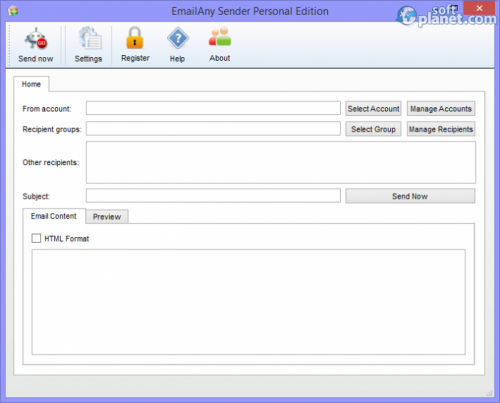Click in the email body text area

[x=249, y=302]
